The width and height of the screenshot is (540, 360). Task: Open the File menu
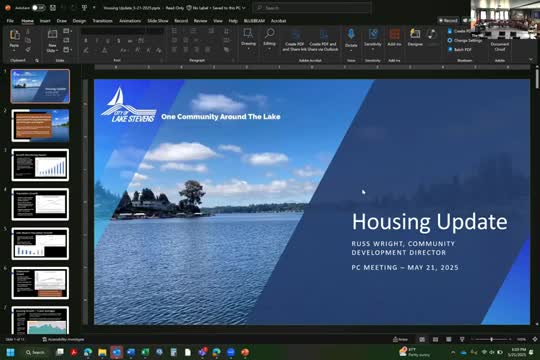pos(10,21)
